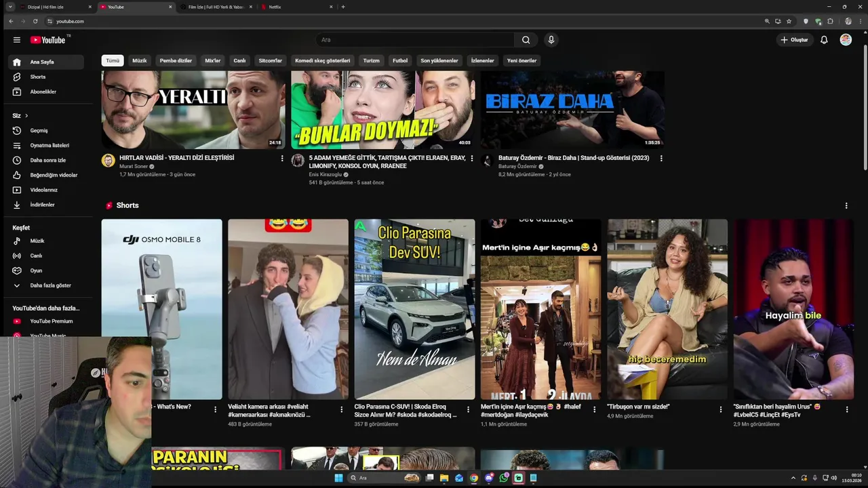Start voice search with the microphone
This screenshot has width=868, height=488.
coord(551,40)
